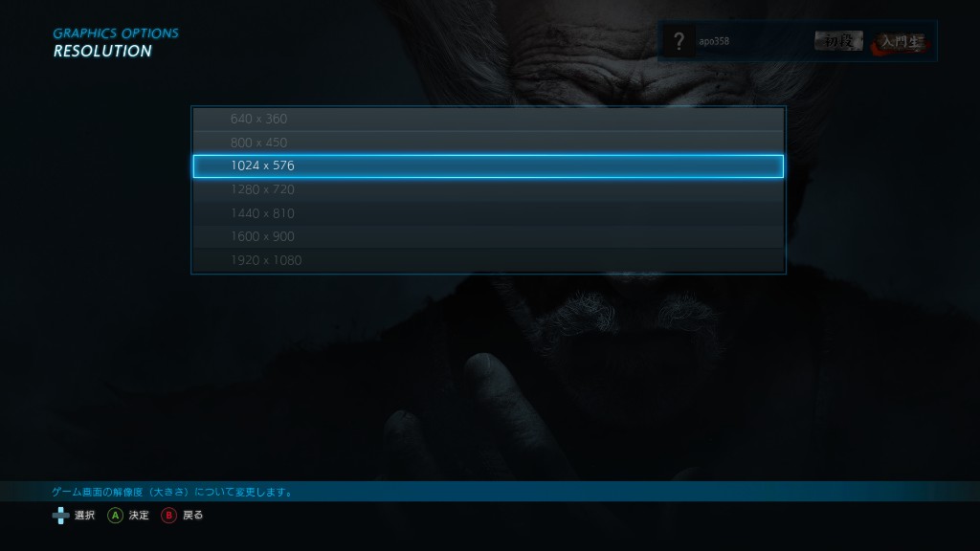Click the blue D-pad select icon

60,516
